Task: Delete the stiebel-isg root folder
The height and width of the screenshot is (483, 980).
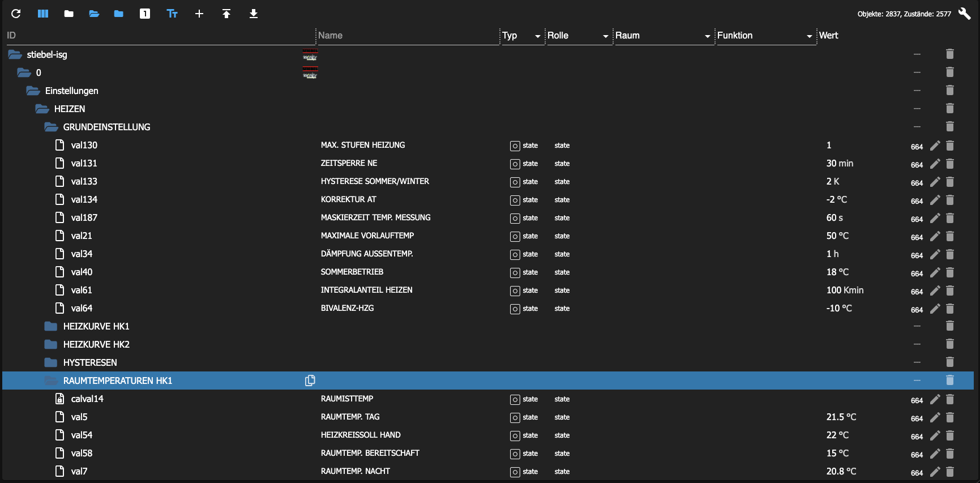Action: coord(950,54)
